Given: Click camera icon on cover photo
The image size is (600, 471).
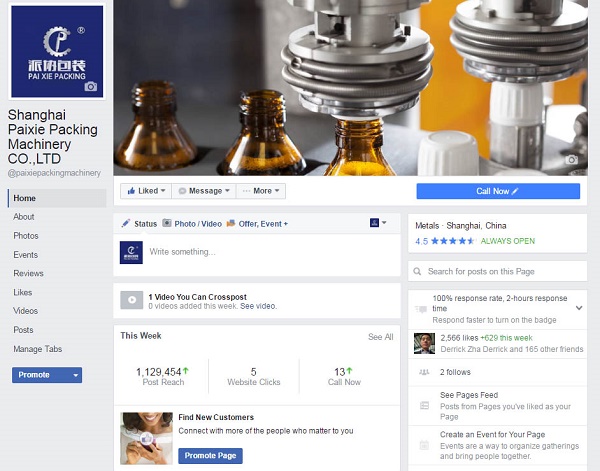Looking at the screenshot, I should pos(572,160).
